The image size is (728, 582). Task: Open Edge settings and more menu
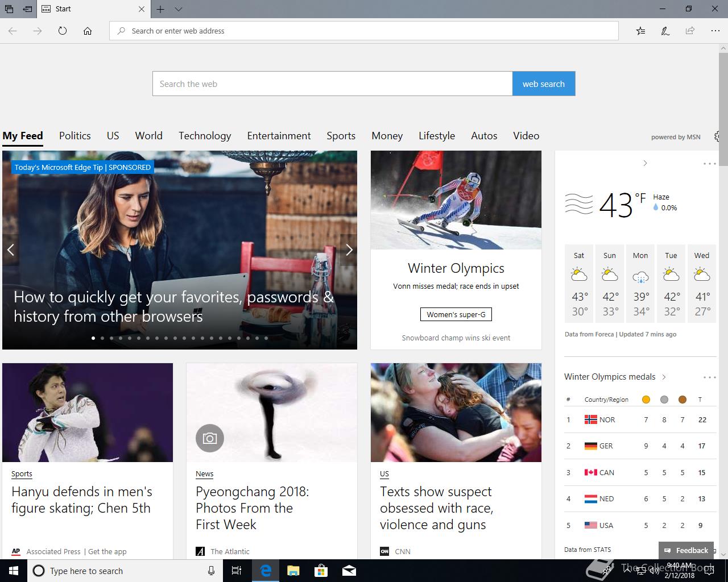click(x=715, y=31)
